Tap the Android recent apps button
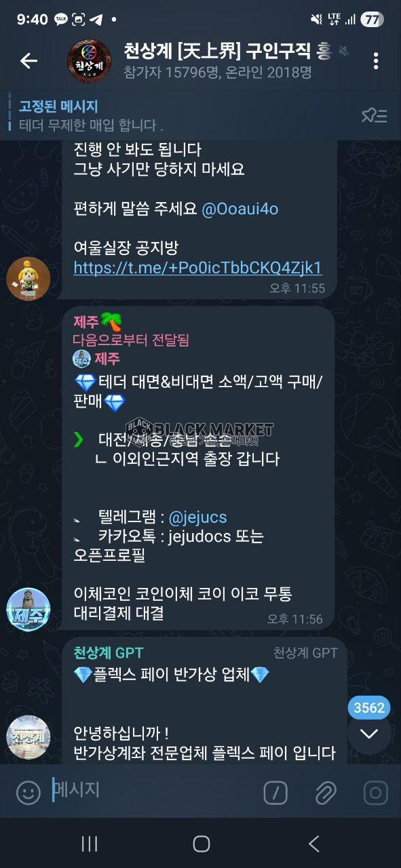401x868 pixels. coord(90,844)
